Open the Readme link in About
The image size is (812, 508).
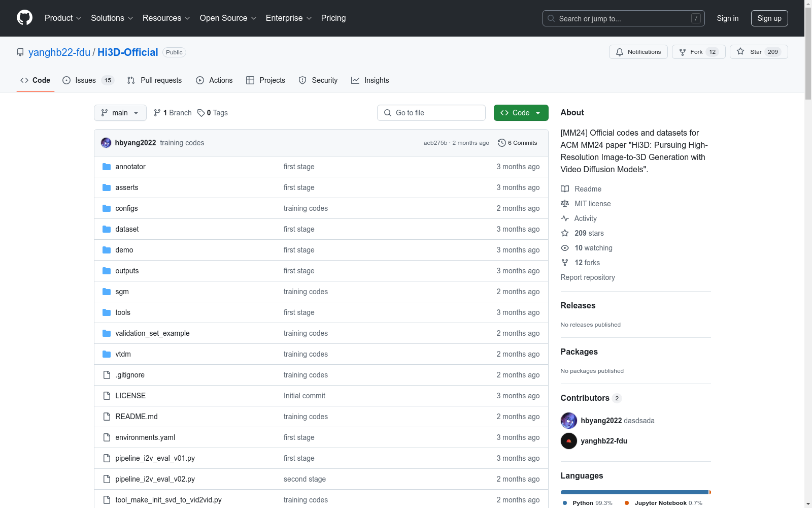pos(581,189)
